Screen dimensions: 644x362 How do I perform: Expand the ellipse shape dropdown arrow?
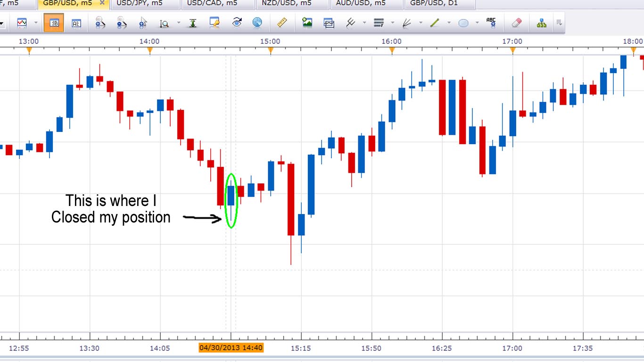[x=477, y=23]
